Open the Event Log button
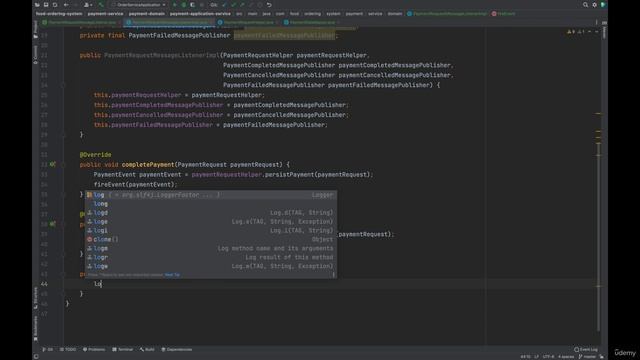Viewport: 640px width, 360px height. 586,349
